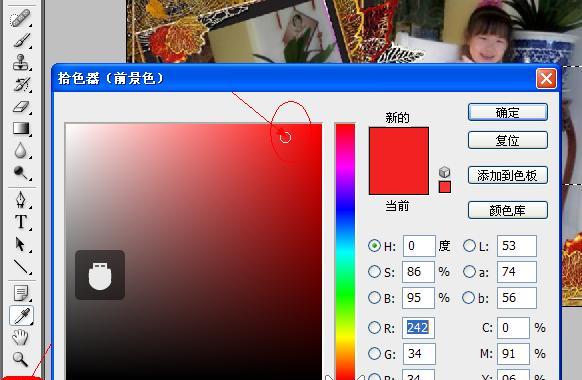Screen dimensions: 582x380
Task: Click in the L value field
Action: 517,246
